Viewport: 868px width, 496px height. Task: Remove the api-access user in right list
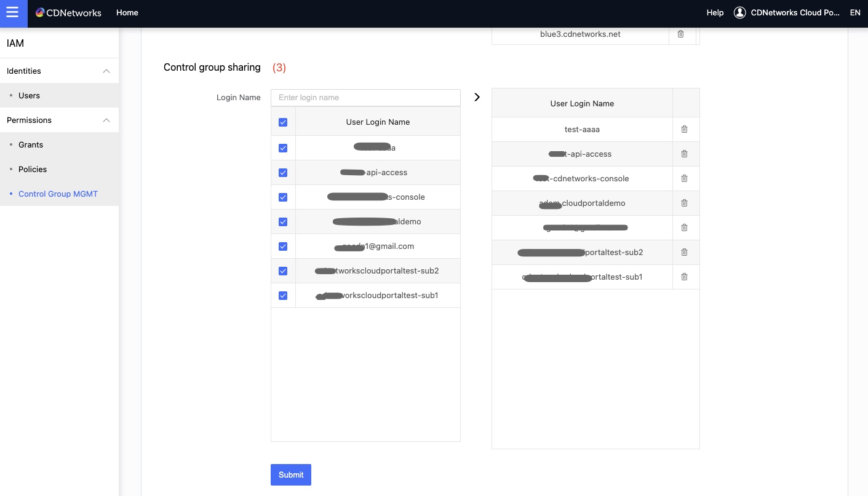click(684, 154)
